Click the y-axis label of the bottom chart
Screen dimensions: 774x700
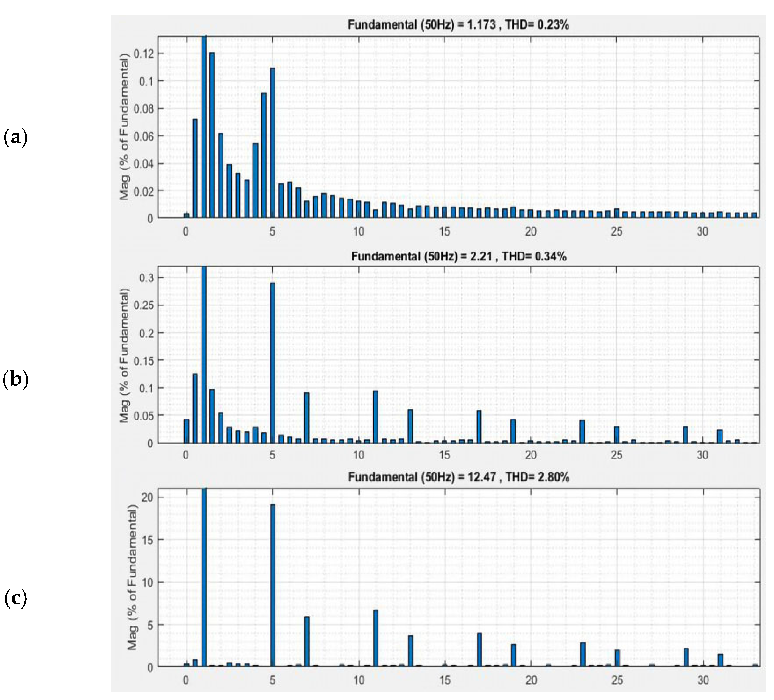[x=132, y=578]
